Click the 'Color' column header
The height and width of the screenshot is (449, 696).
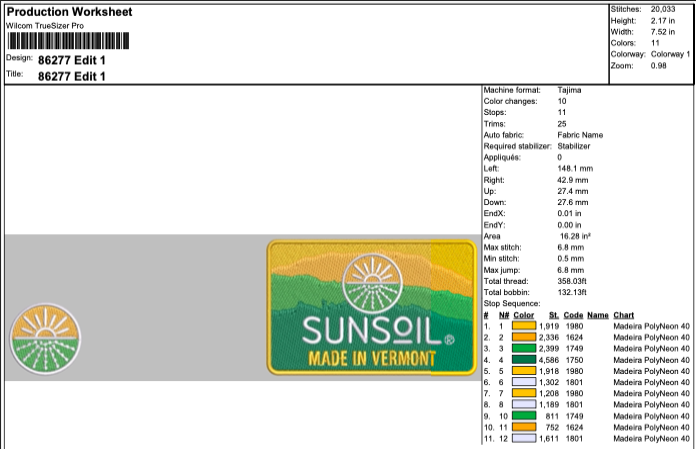tap(524, 315)
